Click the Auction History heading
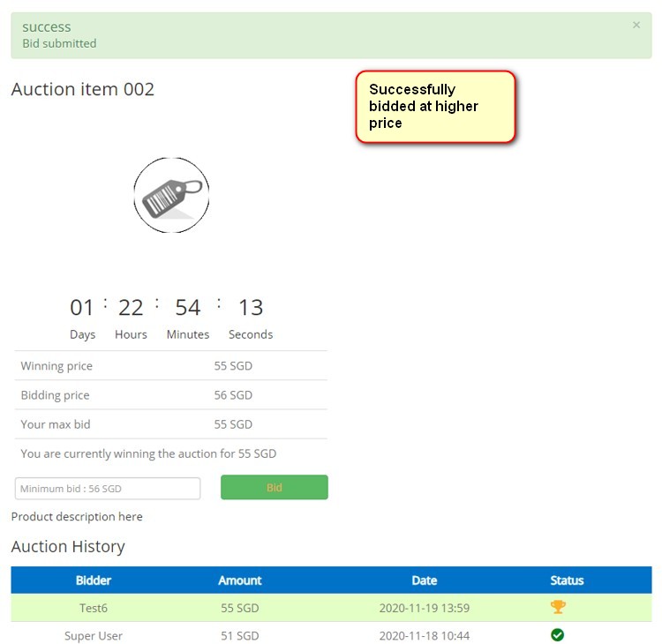This screenshot has width=662, height=644. tap(68, 547)
